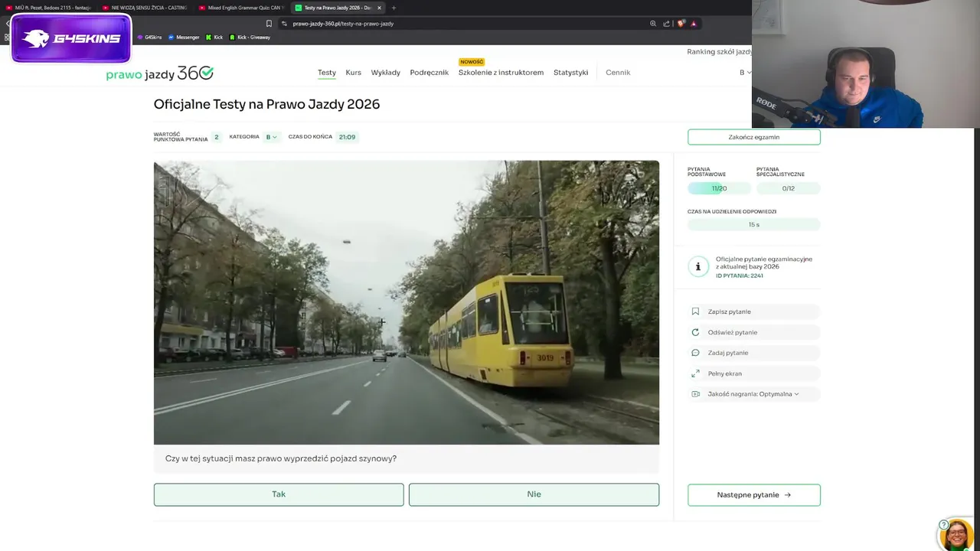This screenshot has height=551, width=980.
Task: Open the Wykłady menu item
Action: [385, 73]
